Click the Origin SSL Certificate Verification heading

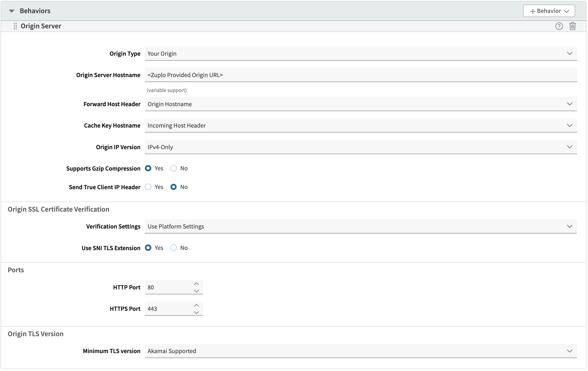point(58,209)
